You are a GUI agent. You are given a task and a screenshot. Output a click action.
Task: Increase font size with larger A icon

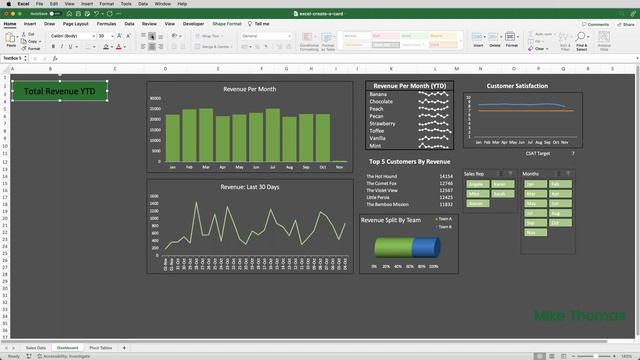pos(119,36)
